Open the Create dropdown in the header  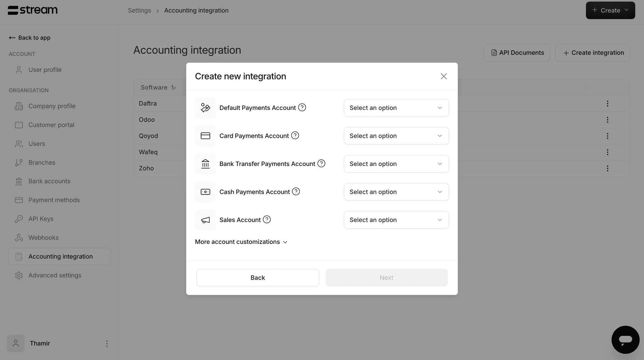[610, 10]
